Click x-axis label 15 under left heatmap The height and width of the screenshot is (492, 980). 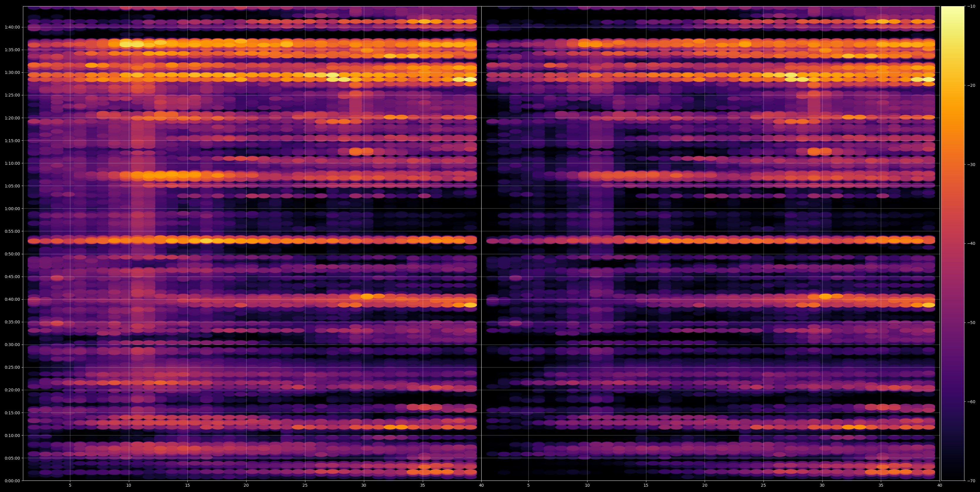(187, 486)
